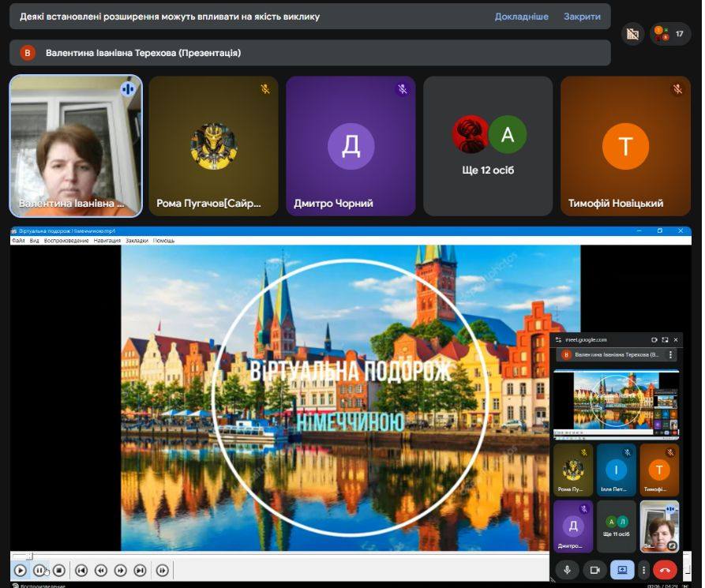Toggle camera in picture-in-picture window
Viewport: 705px width, 588px height.
coord(594,570)
